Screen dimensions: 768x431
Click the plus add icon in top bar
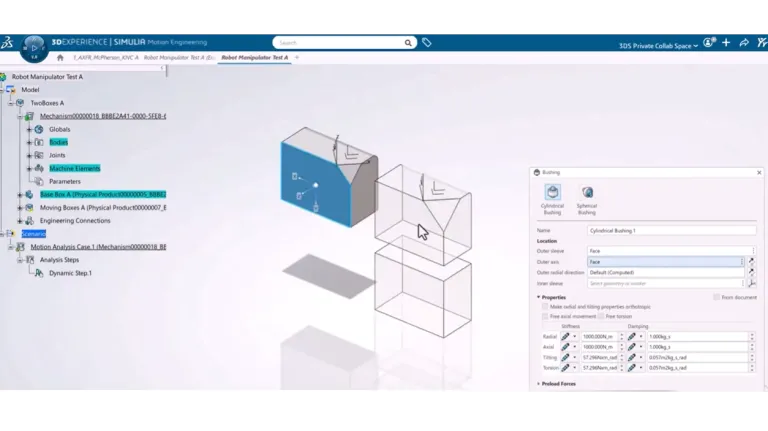(726, 43)
